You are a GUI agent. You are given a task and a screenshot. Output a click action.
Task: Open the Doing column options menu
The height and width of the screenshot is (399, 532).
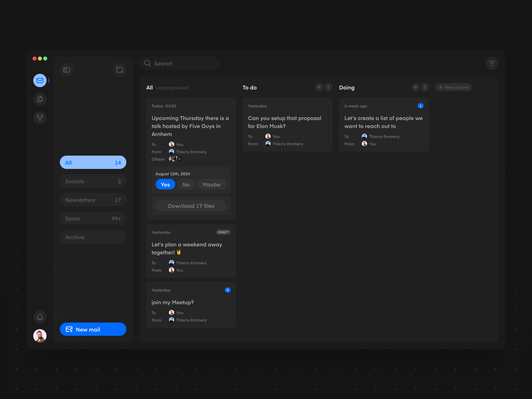pyautogui.click(x=425, y=87)
